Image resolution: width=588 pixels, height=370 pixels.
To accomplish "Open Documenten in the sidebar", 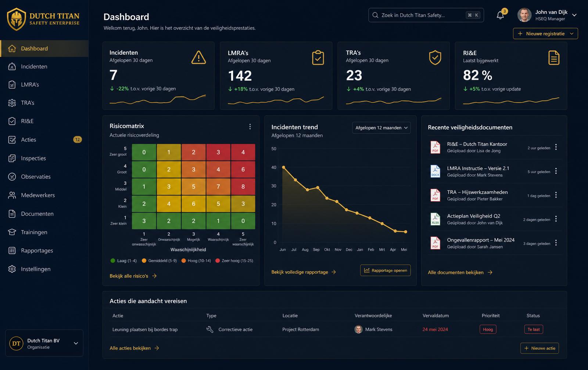I will (x=44, y=214).
